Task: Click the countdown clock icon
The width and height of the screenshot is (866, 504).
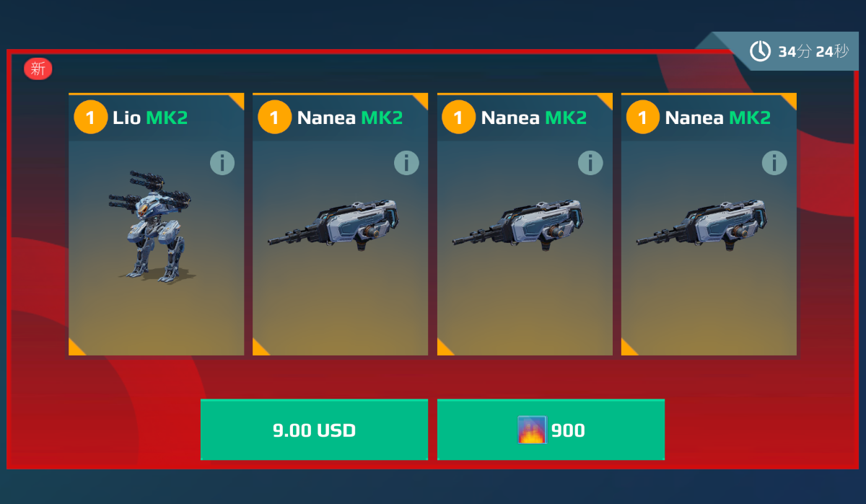Action: point(760,51)
